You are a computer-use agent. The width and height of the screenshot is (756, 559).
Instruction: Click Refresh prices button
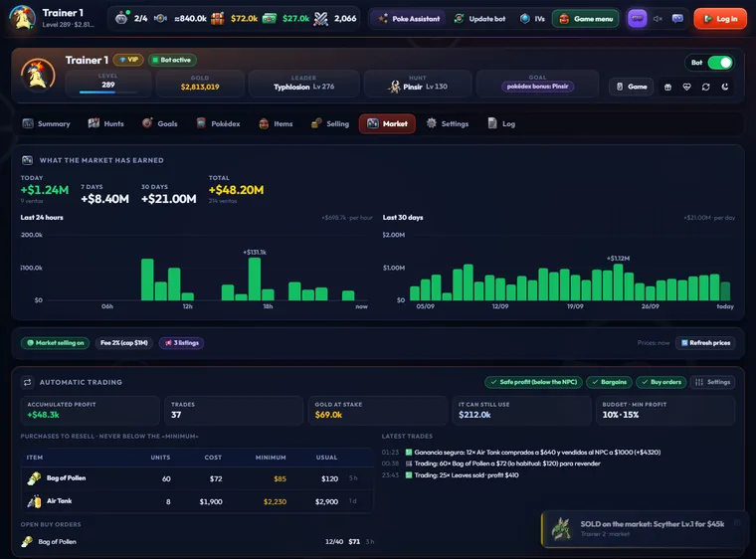(x=705, y=343)
